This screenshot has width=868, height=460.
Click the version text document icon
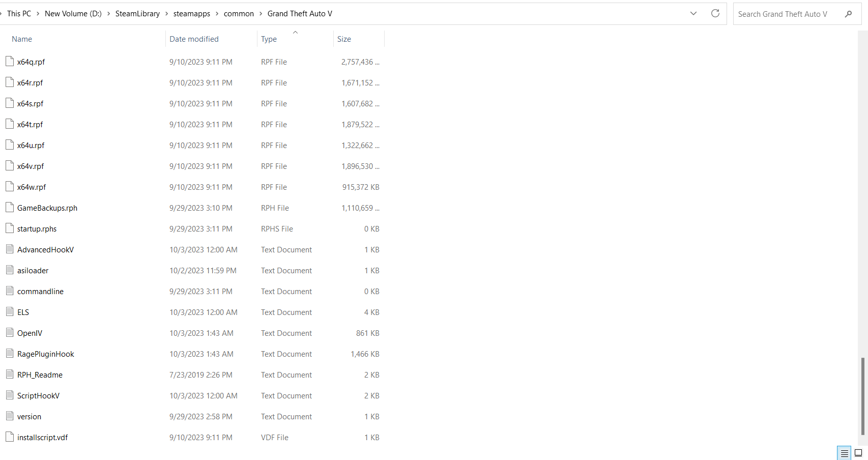(10, 416)
